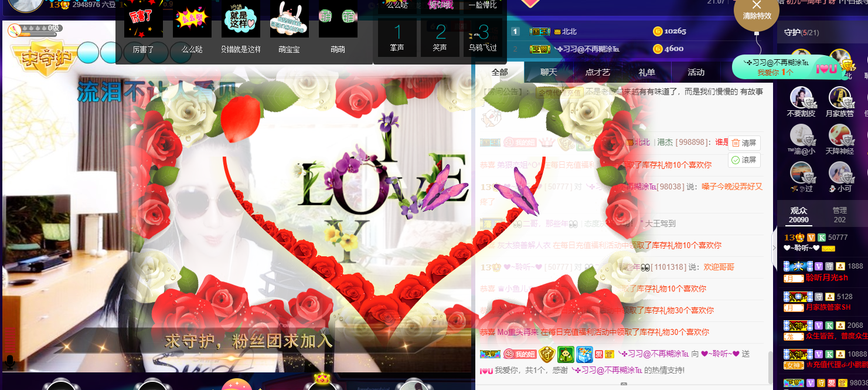Click the 国王 badge beside 北北
This screenshot has width=868, height=390.
(539, 31)
